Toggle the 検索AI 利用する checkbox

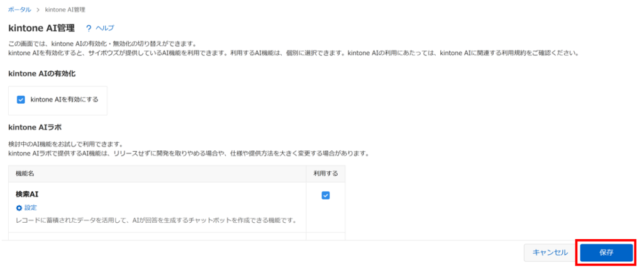pyautogui.click(x=326, y=196)
